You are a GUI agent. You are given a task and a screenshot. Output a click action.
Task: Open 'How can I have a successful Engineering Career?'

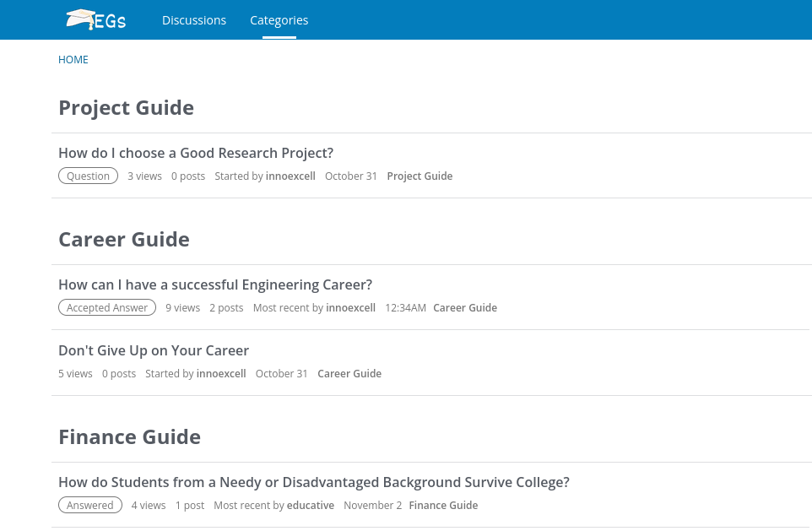(214, 284)
